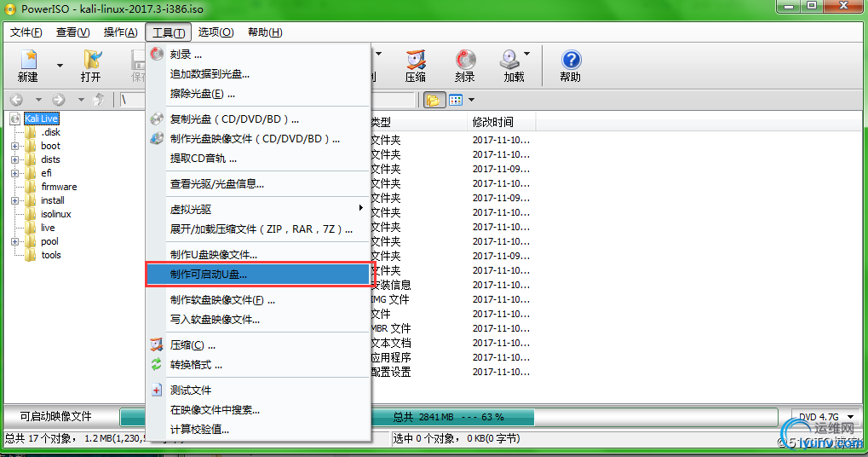Select 转换格式... menu entry
The image size is (868, 457).
pos(258,365)
